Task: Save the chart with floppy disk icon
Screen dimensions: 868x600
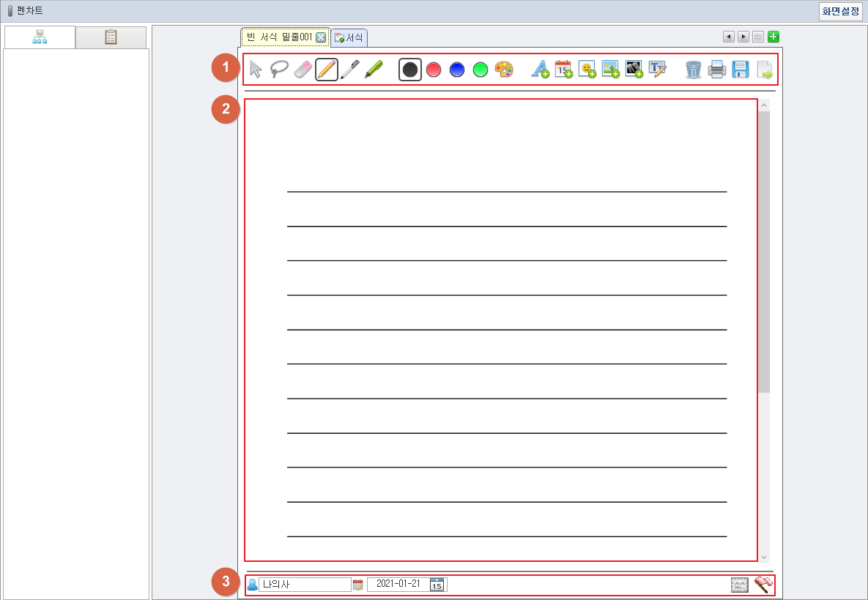Action: pos(741,70)
